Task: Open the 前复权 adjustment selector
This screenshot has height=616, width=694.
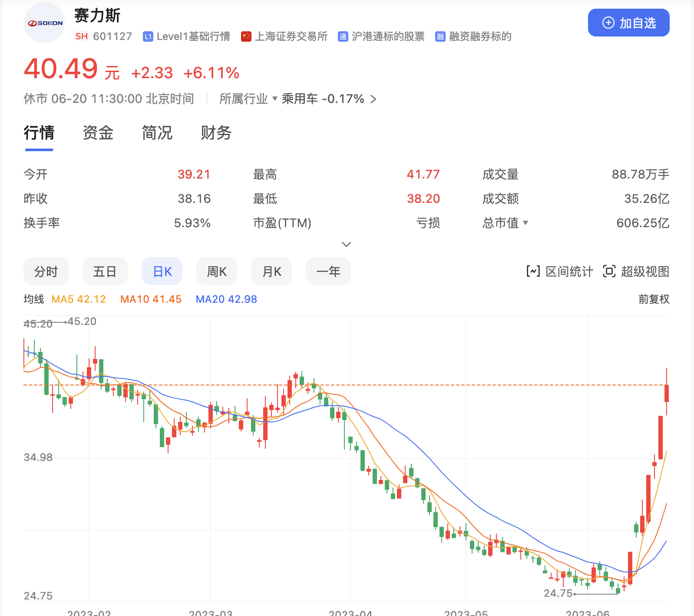Action: (654, 299)
